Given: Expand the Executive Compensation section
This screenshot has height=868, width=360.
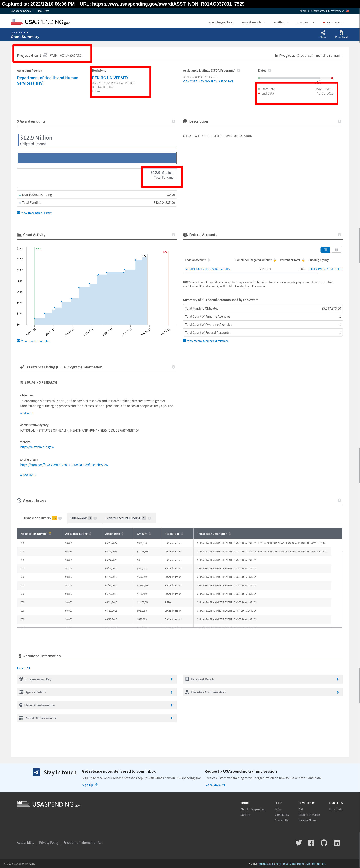Looking at the screenshot, I should [263, 692].
